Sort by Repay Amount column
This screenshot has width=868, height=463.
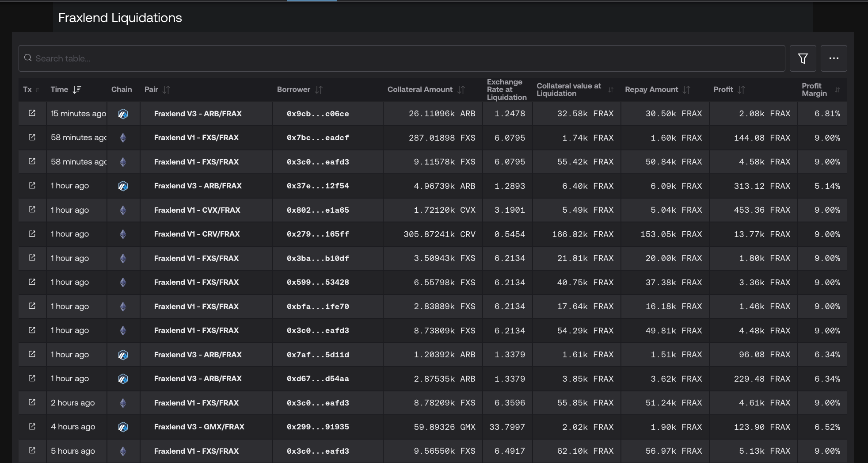(x=686, y=90)
